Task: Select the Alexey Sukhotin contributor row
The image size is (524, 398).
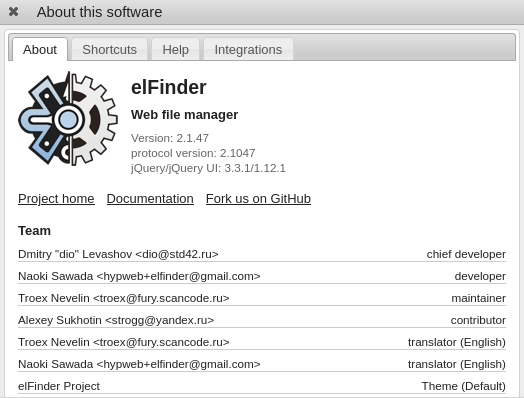Action: 262,320
